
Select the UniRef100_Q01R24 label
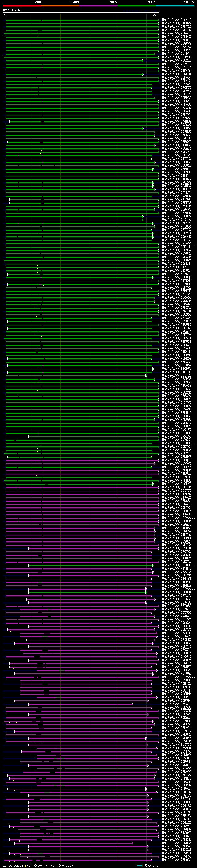[x=177, y=54]
